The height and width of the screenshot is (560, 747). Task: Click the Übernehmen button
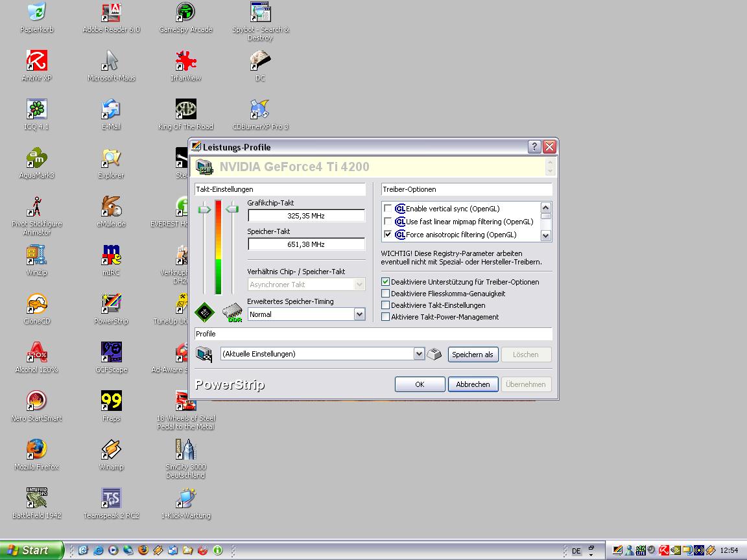coord(526,384)
